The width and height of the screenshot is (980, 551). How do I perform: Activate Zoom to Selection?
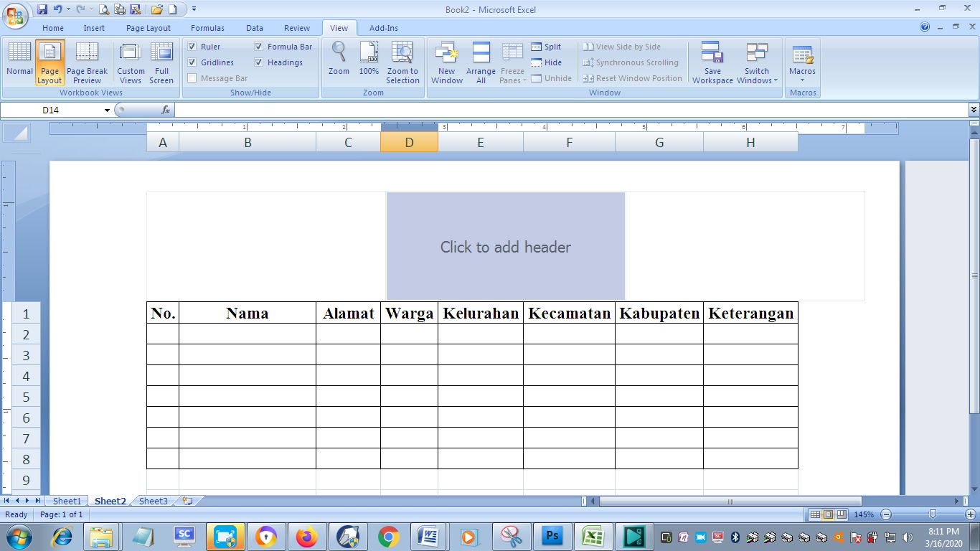coord(402,62)
